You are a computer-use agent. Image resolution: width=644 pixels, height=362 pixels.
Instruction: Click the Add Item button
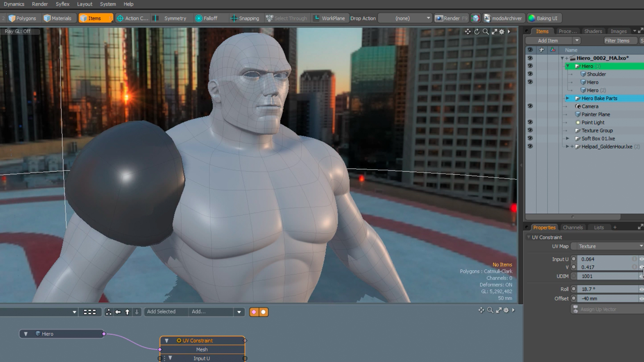pos(548,40)
